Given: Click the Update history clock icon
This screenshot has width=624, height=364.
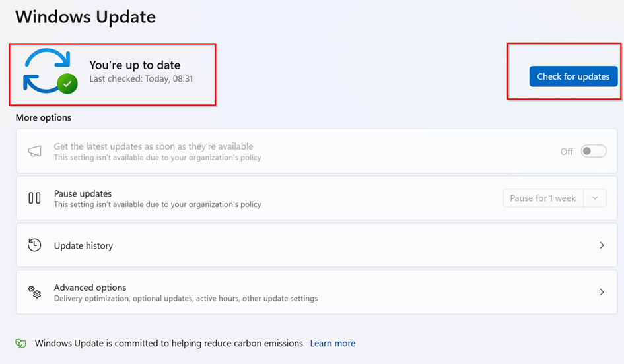Looking at the screenshot, I should pyautogui.click(x=34, y=245).
